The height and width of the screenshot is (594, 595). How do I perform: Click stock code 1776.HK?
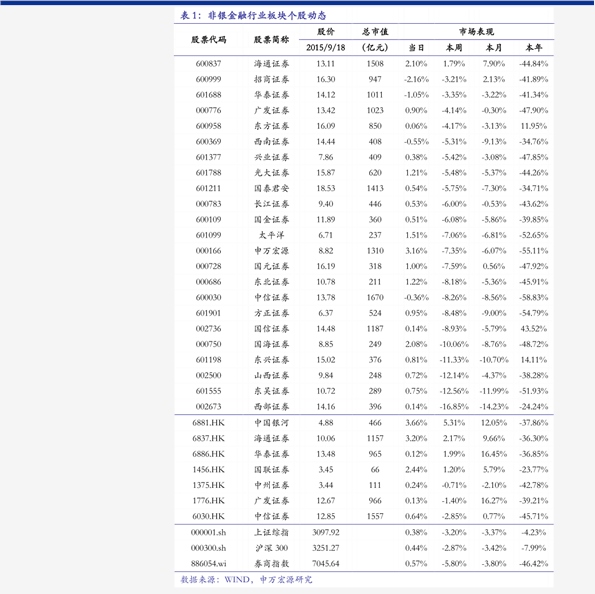(x=208, y=500)
